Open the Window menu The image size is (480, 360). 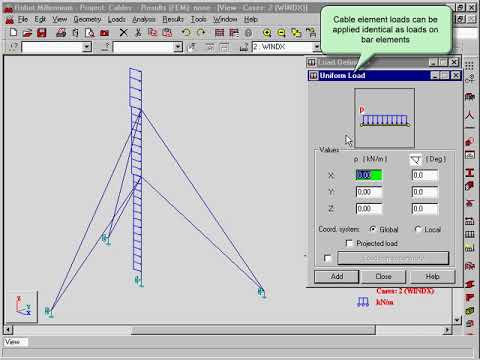(225, 19)
